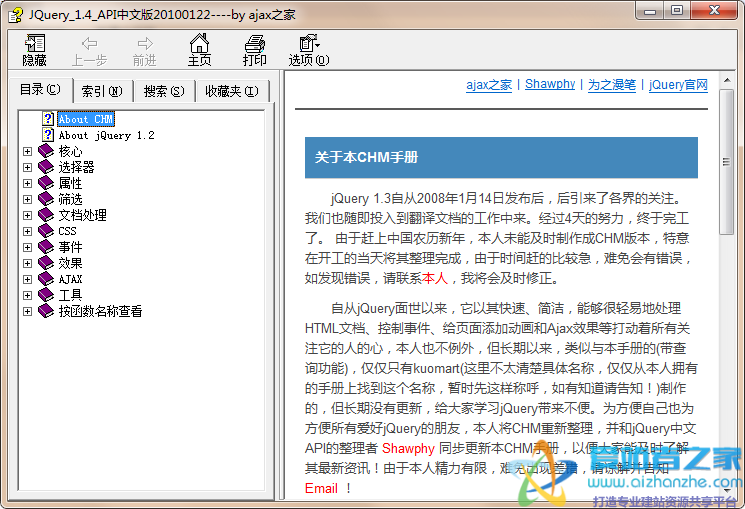
Task: Click the Hide (隐藏) toolbar icon
Action: 35,43
